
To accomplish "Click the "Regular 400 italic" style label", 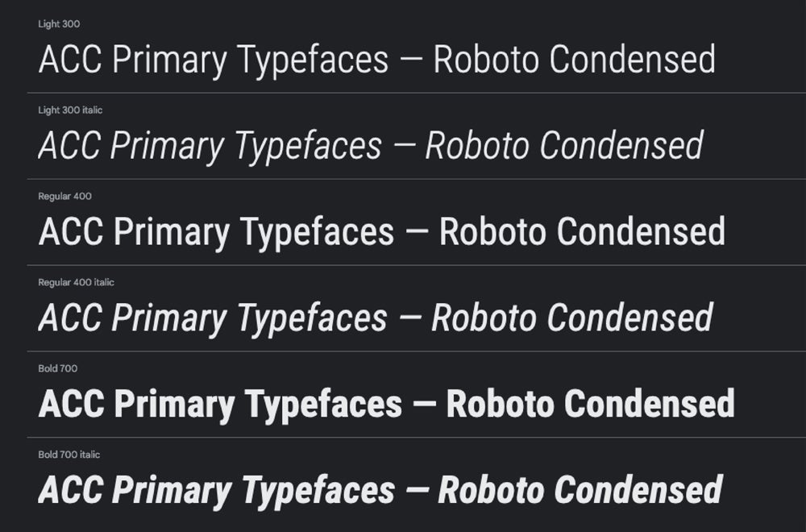I will (x=77, y=282).
